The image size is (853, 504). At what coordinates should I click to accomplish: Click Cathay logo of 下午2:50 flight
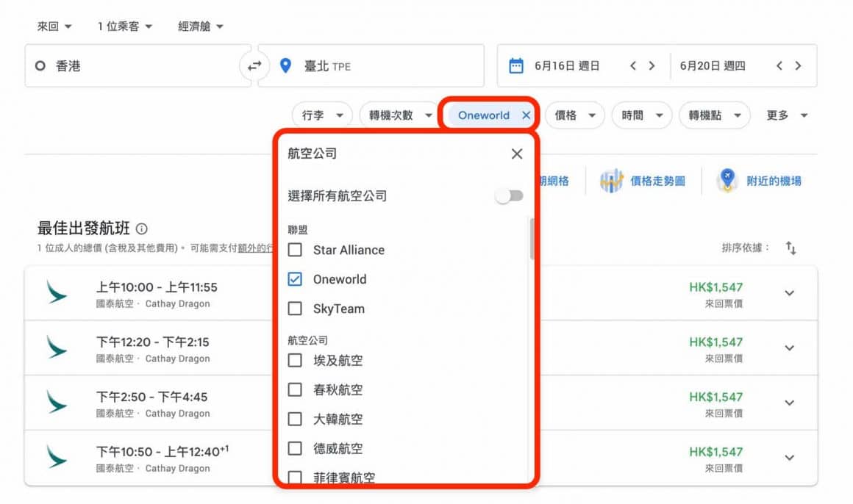(56, 403)
